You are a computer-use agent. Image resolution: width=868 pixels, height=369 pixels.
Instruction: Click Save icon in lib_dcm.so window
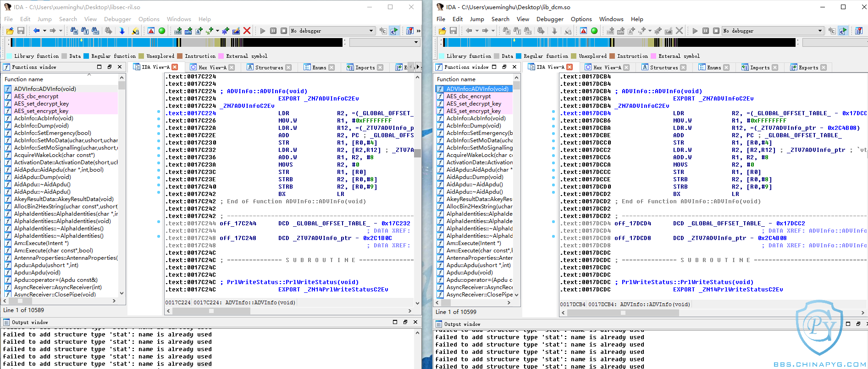click(x=453, y=31)
